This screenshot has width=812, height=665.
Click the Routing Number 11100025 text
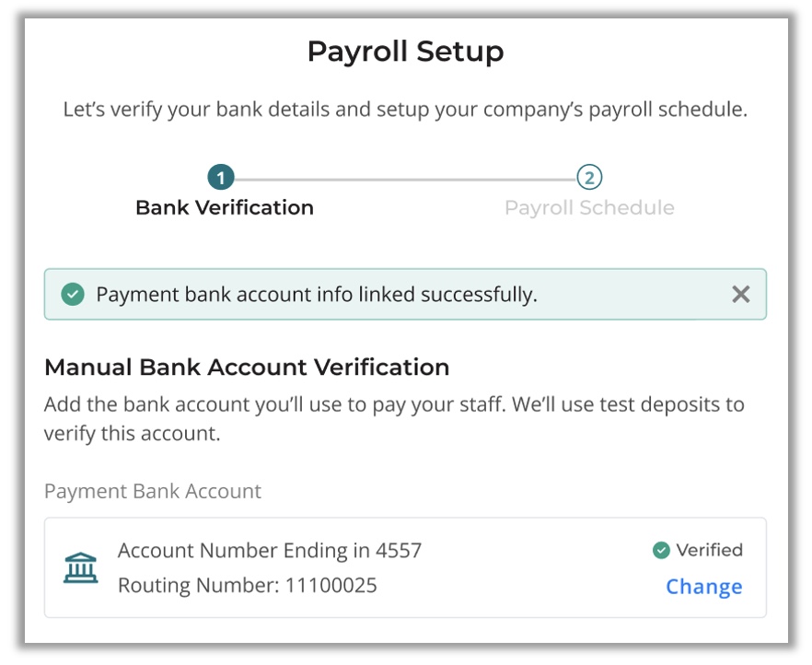[248, 585]
